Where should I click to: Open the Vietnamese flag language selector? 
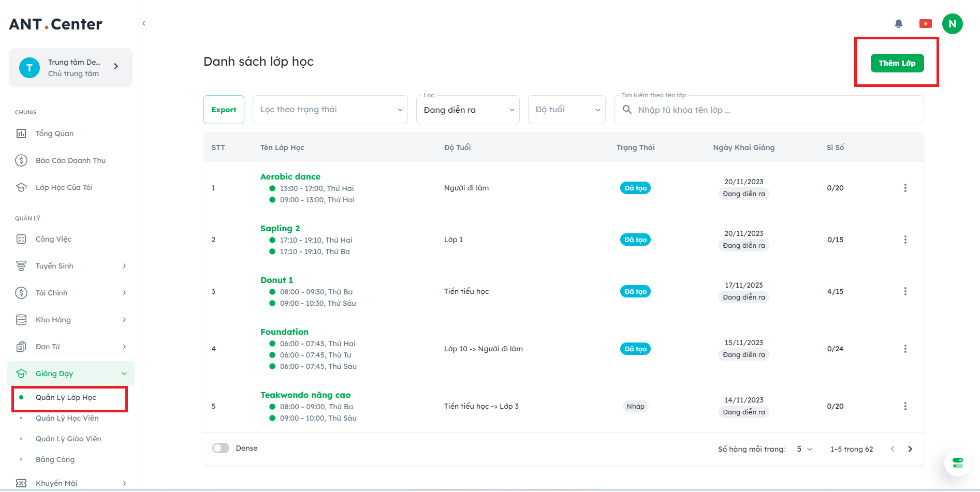pos(925,24)
